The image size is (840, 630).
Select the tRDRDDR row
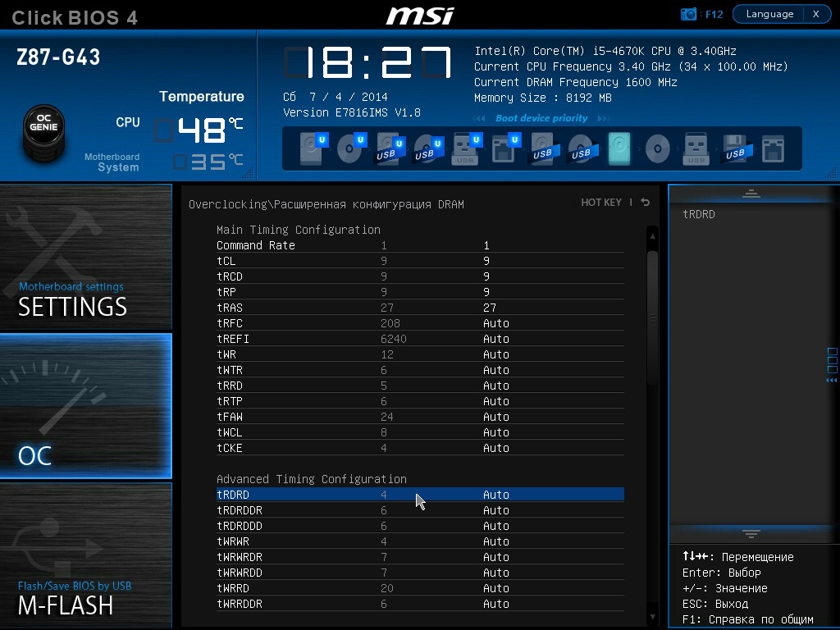pos(420,510)
